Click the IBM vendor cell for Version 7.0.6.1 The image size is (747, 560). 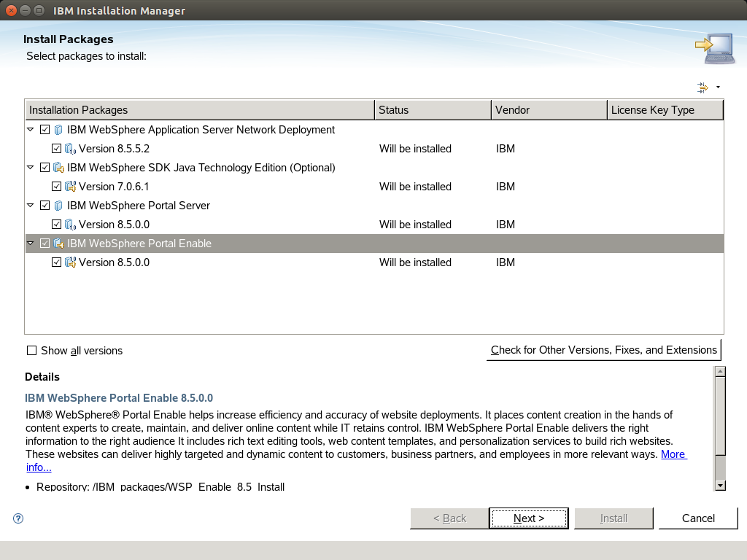[x=505, y=187]
